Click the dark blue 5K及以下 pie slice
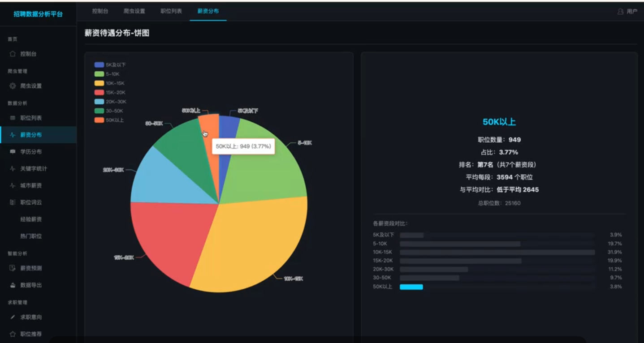This screenshot has height=343, width=644. tap(228, 130)
